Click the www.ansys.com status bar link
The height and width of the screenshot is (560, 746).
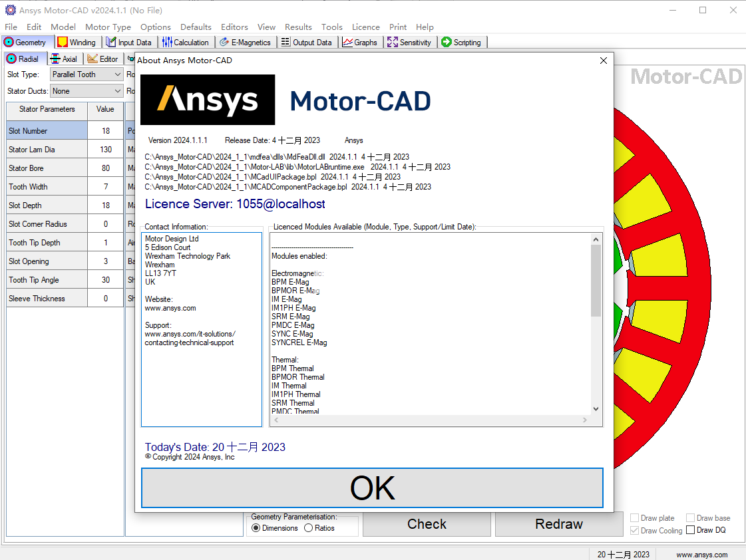[x=702, y=554]
